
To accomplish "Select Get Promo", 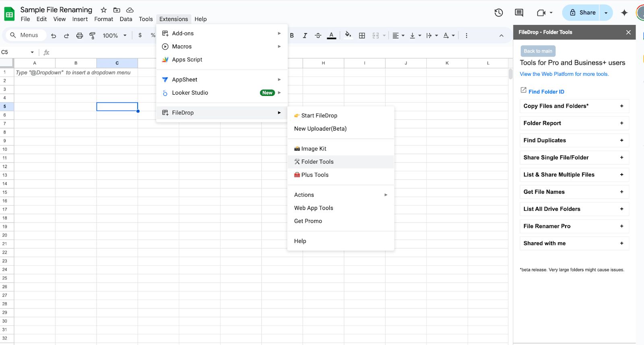I will coord(341,221).
